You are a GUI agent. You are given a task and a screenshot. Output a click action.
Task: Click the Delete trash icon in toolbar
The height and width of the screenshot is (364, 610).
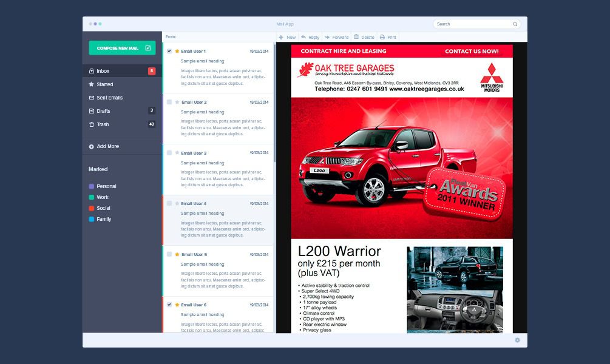[356, 37]
